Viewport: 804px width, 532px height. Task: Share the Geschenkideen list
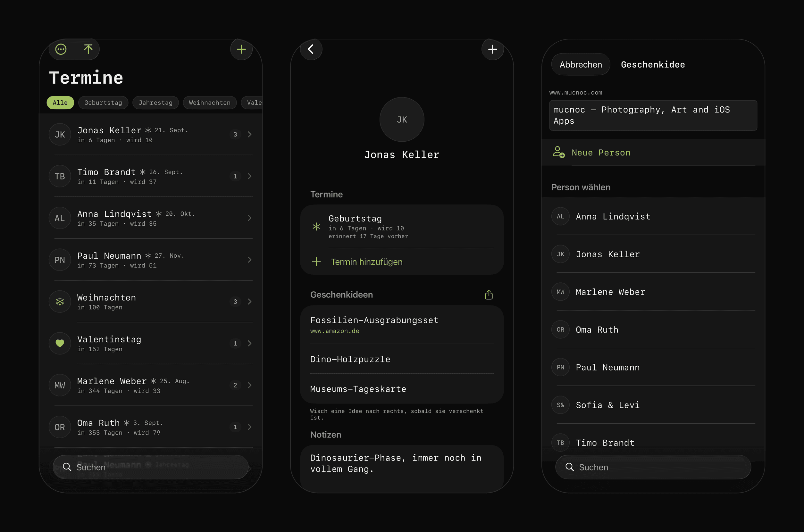489,295
